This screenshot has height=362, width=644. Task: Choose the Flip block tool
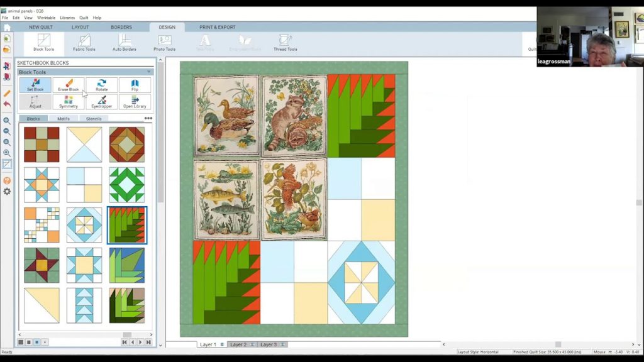coord(135,85)
